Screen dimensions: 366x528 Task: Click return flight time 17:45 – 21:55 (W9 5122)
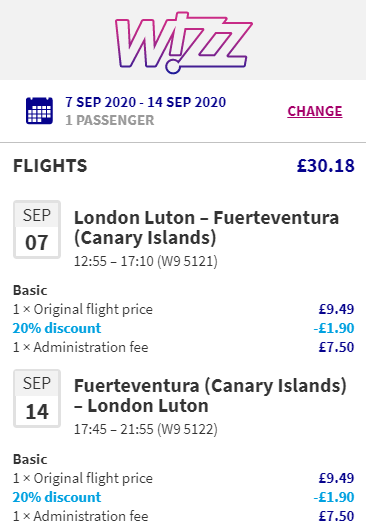pos(145,429)
